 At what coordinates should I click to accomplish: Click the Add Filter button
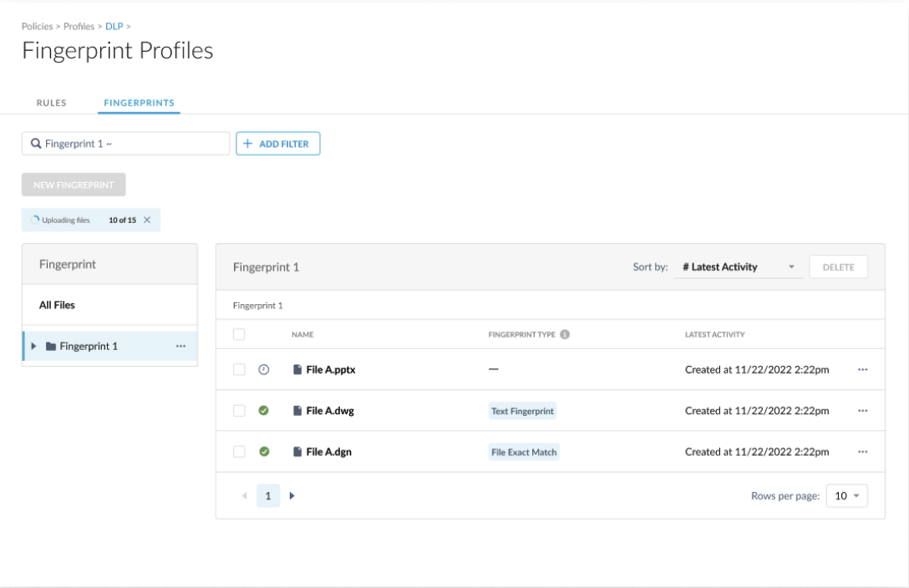coord(277,144)
